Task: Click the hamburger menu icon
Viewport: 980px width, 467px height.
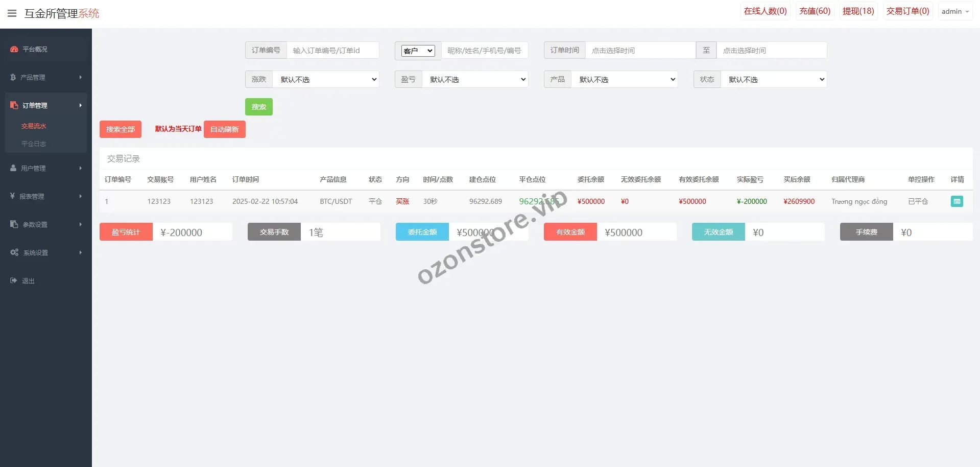Action: pyautogui.click(x=12, y=13)
